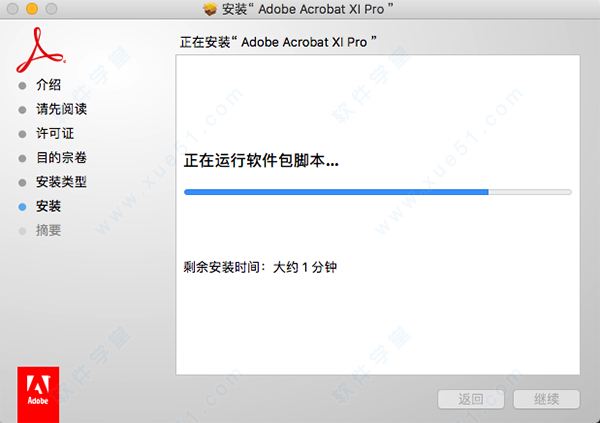Image resolution: width=600 pixels, height=423 pixels.
Task: Select the 安装类型 step
Action: point(61,182)
